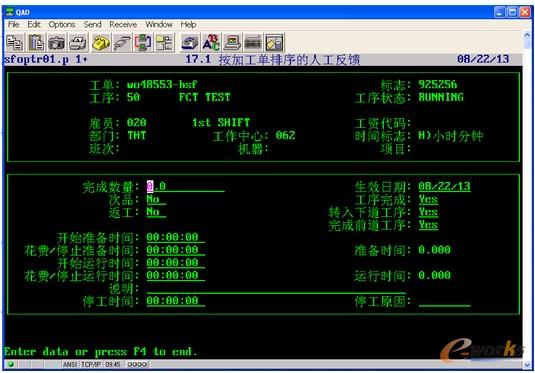
Task: Click the 说明 description input line
Action: (x=276, y=289)
